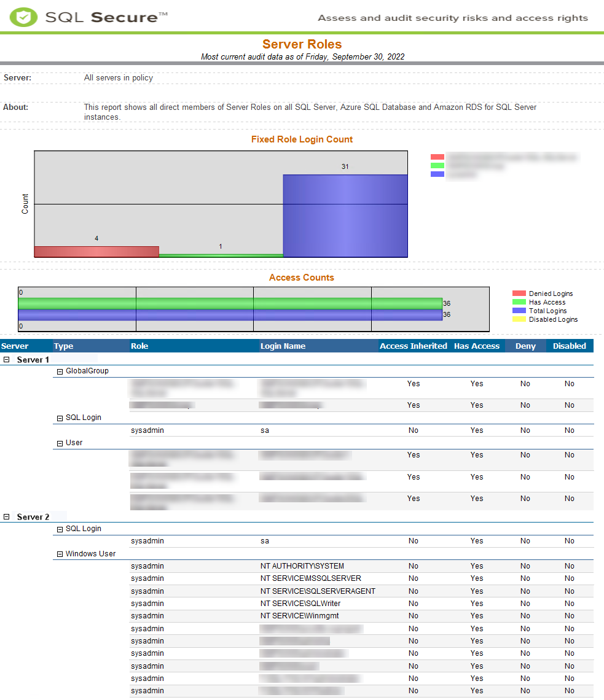Collapse the Server 1 group
604x700 pixels.
(7, 359)
